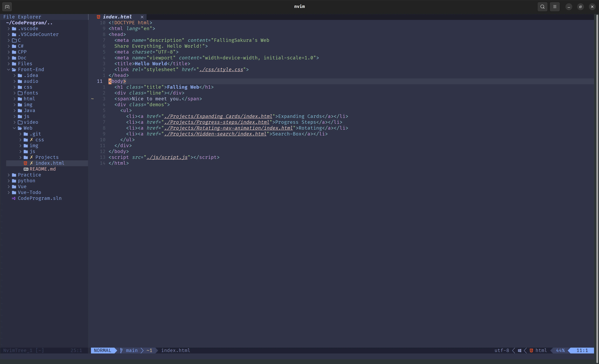Click the ./css/style.css link path
This screenshot has height=364, width=599.
(x=221, y=69)
